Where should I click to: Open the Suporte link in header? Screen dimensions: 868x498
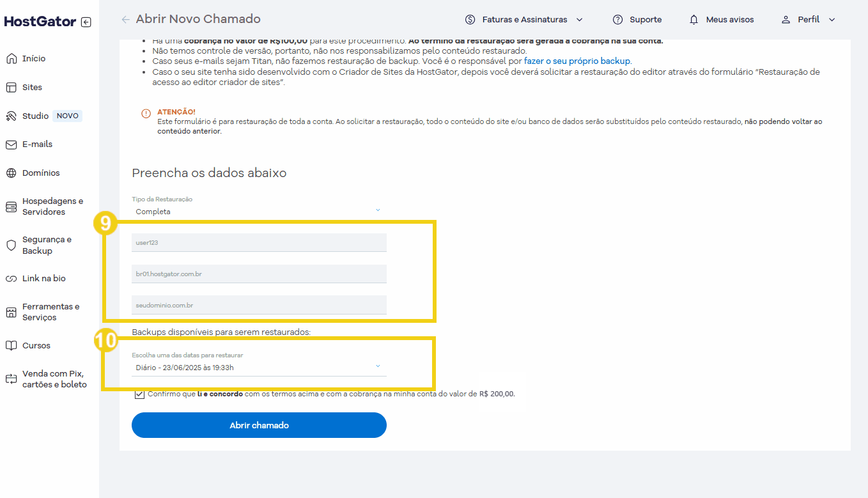pyautogui.click(x=646, y=20)
